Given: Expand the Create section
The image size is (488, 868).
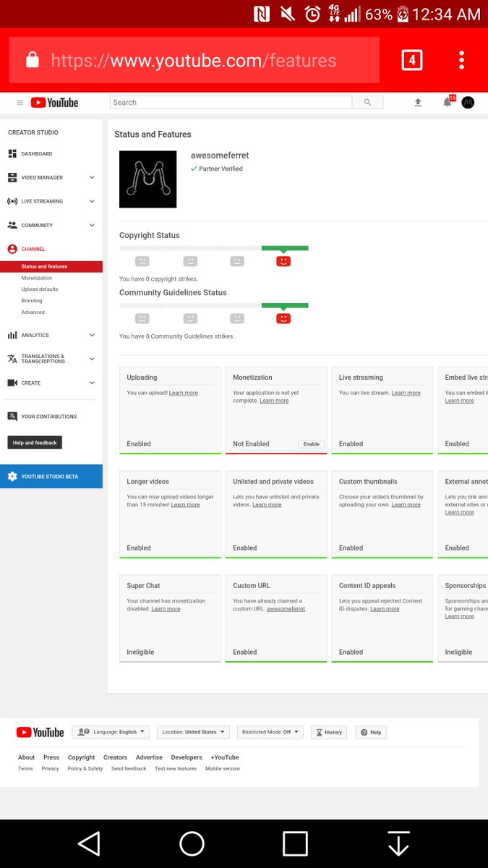Looking at the screenshot, I should [x=92, y=383].
